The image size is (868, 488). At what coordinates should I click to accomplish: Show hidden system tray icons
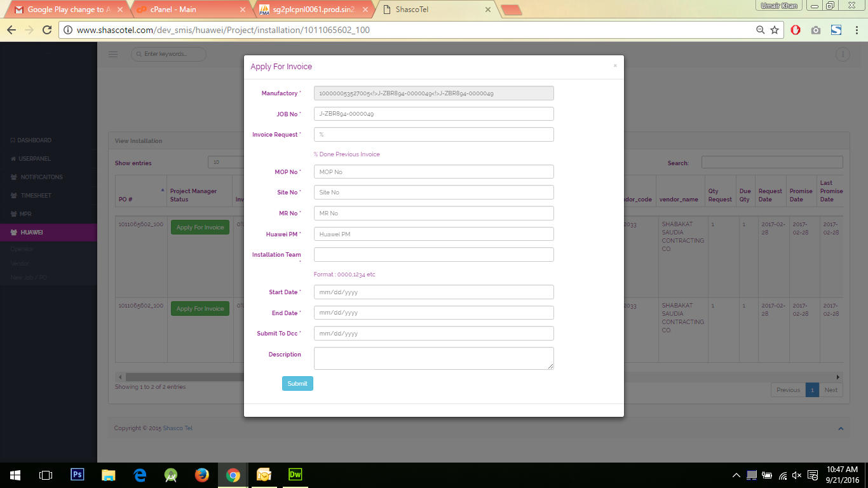tap(736, 475)
